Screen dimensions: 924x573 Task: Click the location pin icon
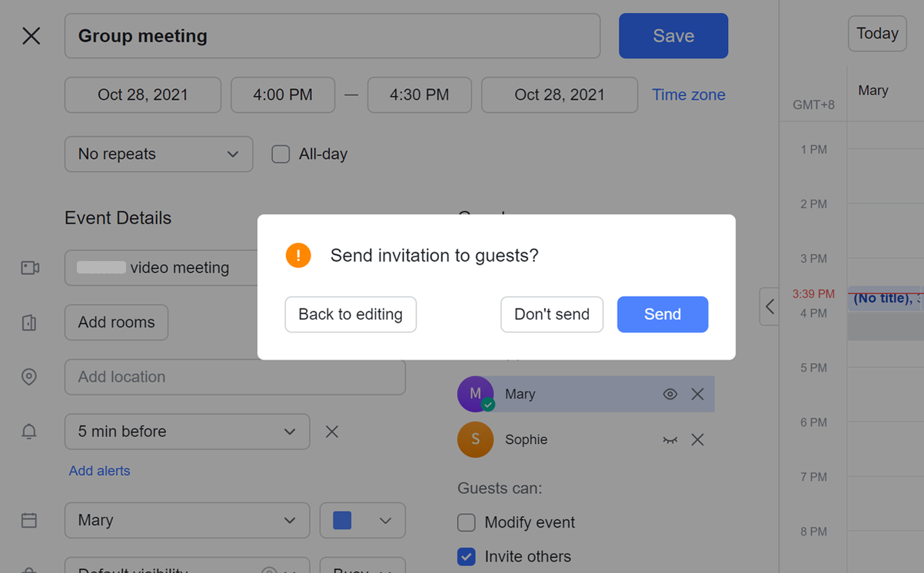(x=29, y=377)
